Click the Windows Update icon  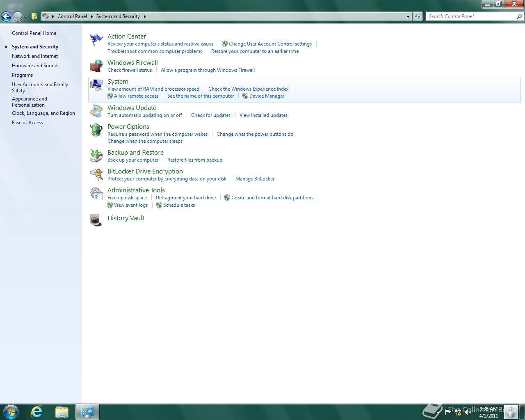coord(96,111)
